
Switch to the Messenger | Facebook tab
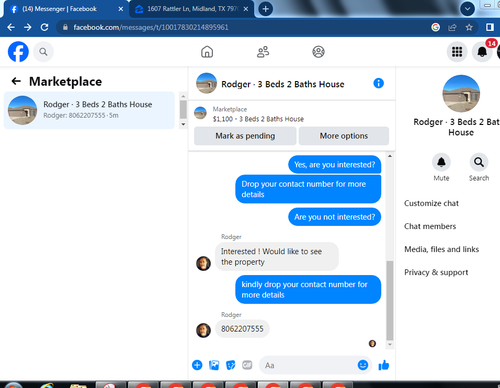click(x=59, y=9)
